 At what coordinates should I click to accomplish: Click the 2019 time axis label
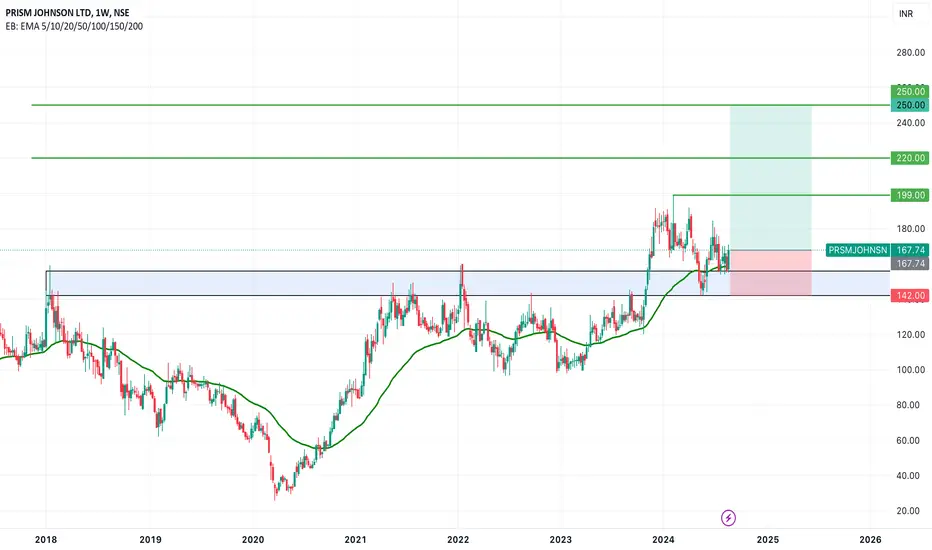150,540
